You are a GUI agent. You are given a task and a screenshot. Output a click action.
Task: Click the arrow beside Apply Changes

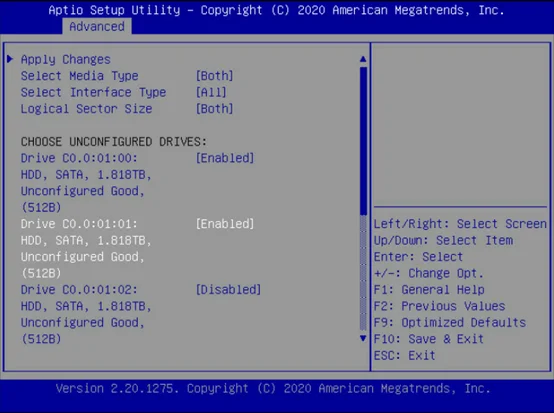[x=10, y=59]
